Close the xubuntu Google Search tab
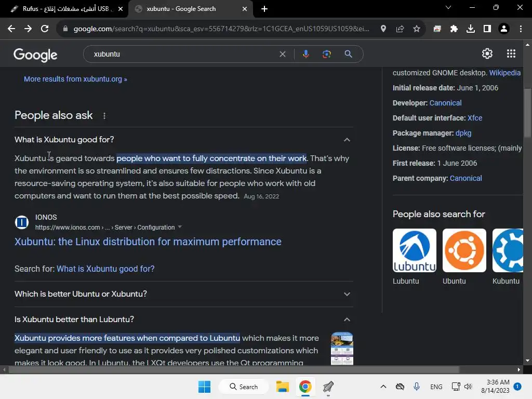Image resolution: width=532 pixels, height=399 pixels. [x=245, y=9]
